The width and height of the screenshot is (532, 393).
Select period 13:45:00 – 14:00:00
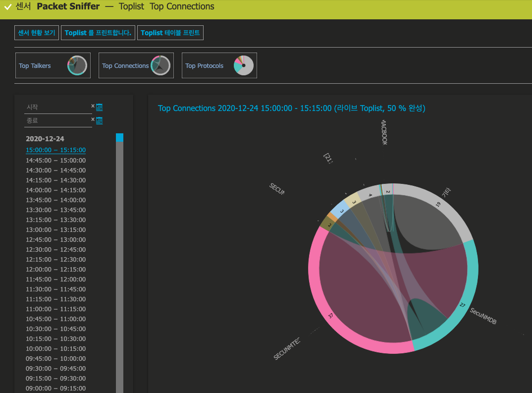pyautogui.click(x=55, y=200)
